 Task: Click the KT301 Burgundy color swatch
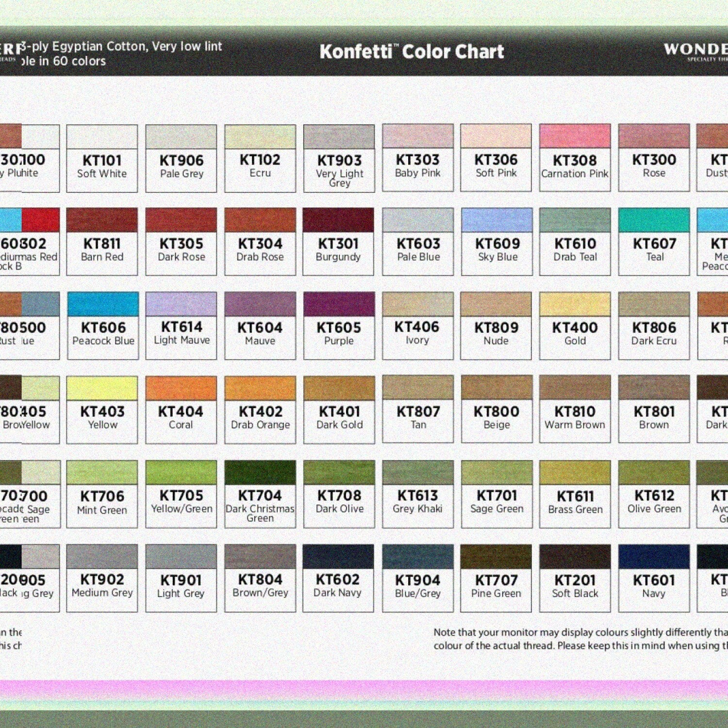(338, 220)
